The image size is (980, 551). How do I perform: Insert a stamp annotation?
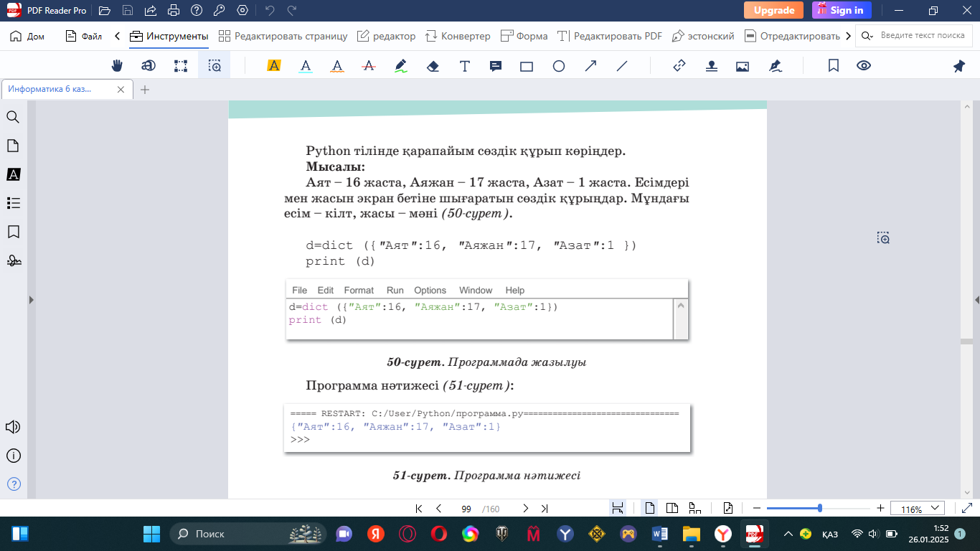[711, 66]
